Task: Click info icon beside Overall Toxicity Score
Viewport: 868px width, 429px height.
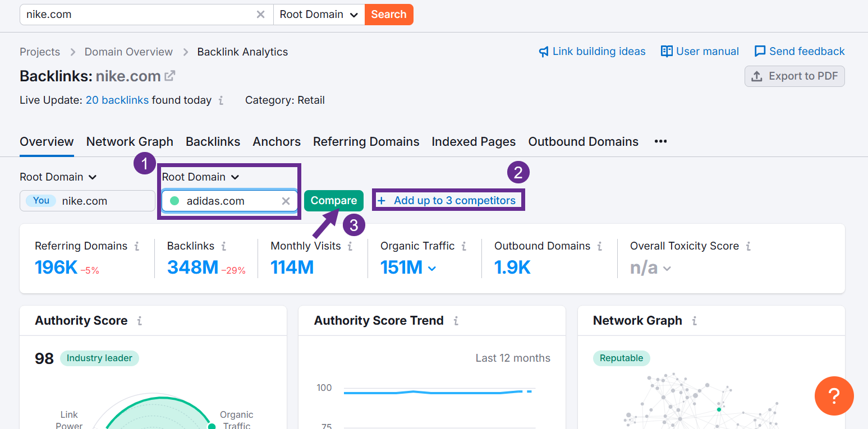Action: [748, 246]
